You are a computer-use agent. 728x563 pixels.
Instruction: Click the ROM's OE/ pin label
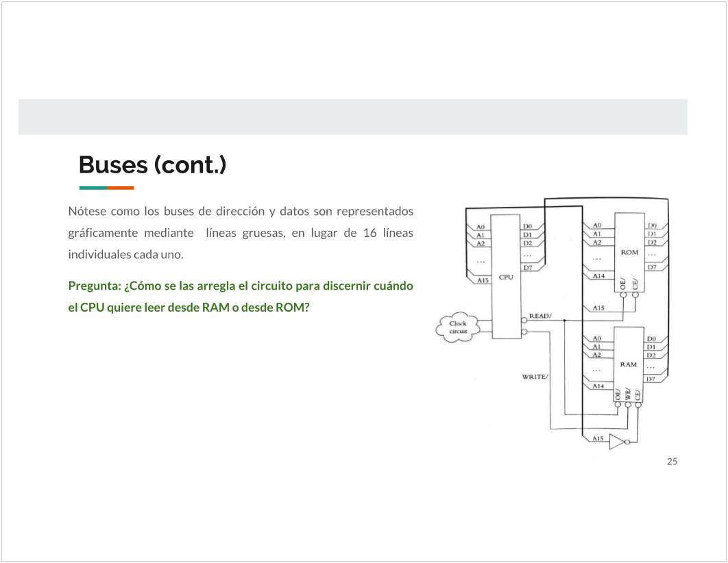(622, 284)
